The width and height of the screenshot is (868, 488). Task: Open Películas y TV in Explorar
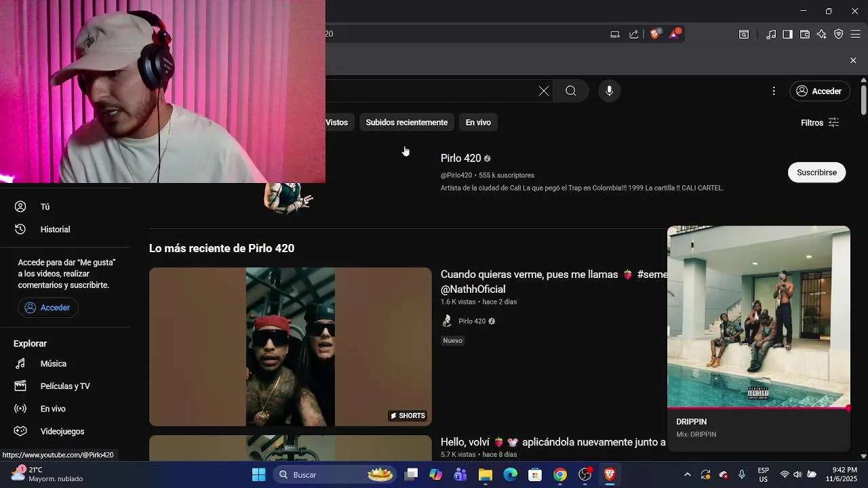click(x=65, y=386)
